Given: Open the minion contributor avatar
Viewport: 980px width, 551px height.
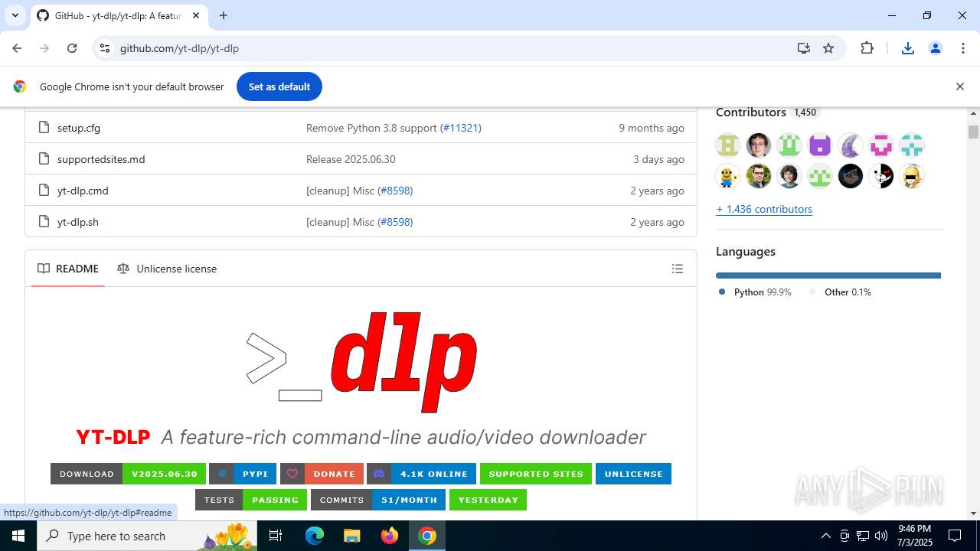Looking at the screenshot, I should tap(728, 176).
